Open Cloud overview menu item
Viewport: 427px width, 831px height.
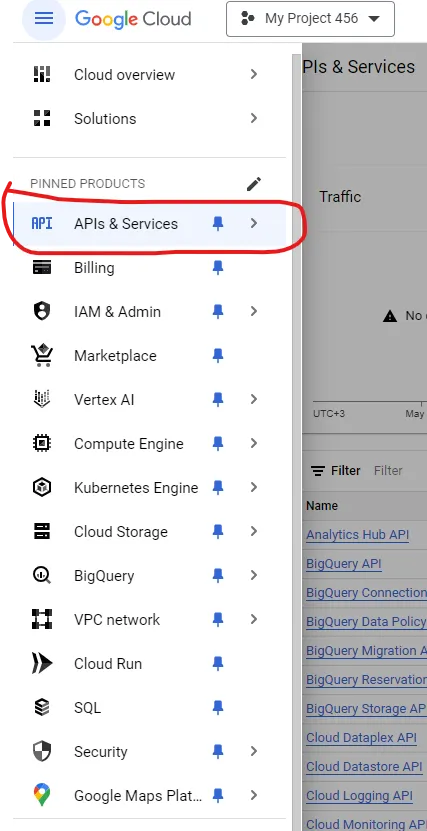(149, 75)
